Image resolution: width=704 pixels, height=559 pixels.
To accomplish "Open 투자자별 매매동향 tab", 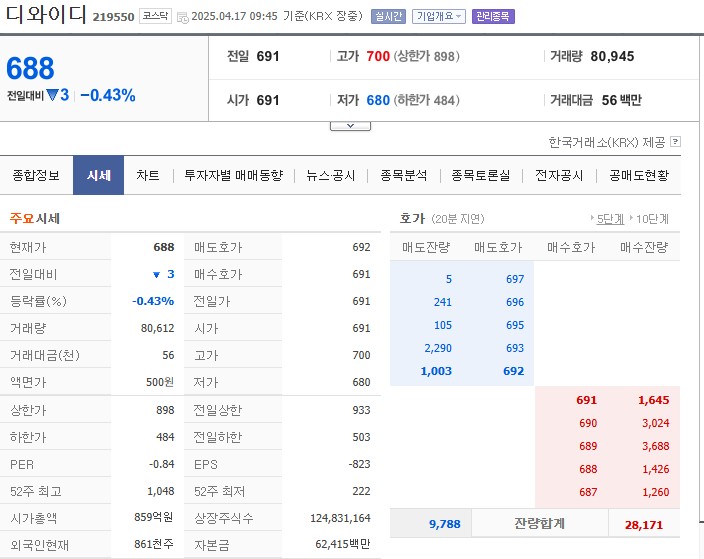I will coord(233,175).
